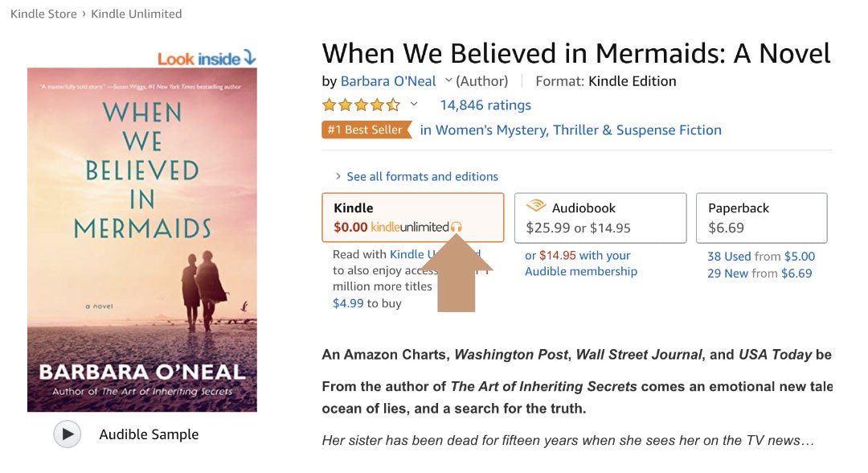
Task: Click the orange #1 Best Seller badge
Action: [364, 130]
